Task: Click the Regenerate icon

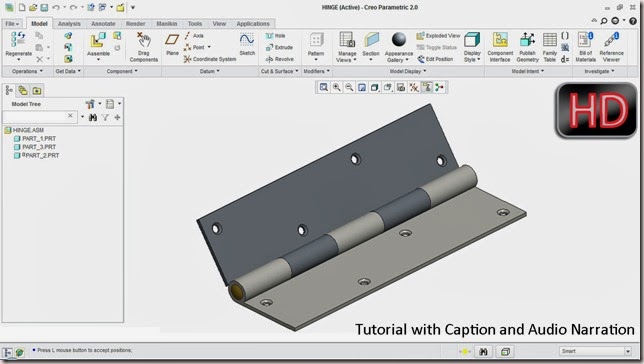Action: coord(18,40)
